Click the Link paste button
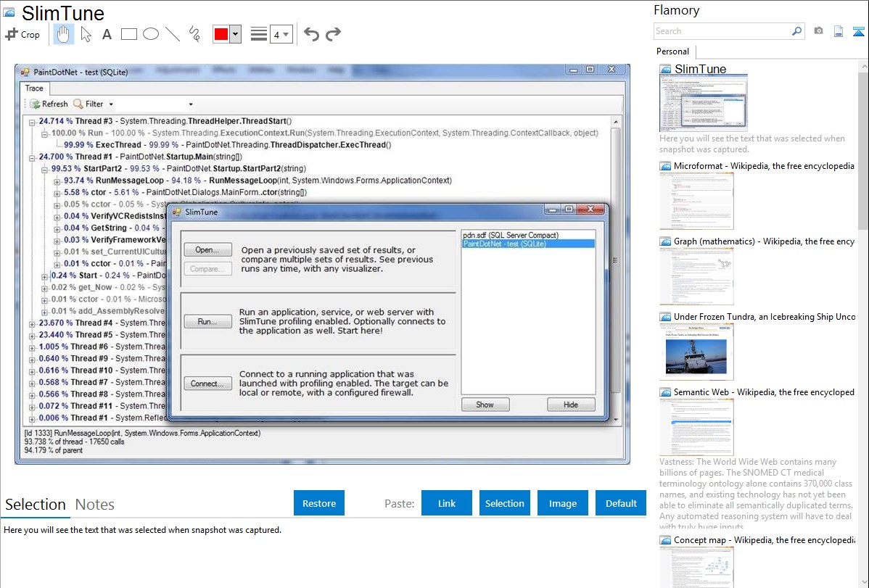Image resolution: width=869 pixels, height=588 pixels. pos(447,503)
